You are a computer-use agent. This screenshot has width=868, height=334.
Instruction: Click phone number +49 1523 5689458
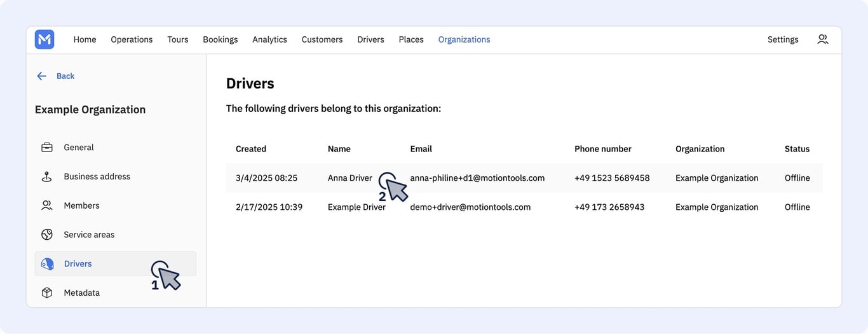(612, 178)
